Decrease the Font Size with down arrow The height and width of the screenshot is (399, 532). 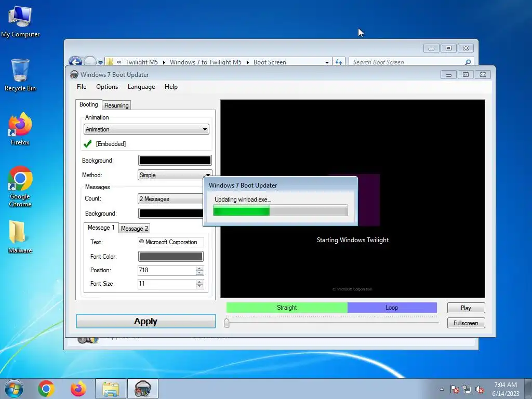coord(199,286)
